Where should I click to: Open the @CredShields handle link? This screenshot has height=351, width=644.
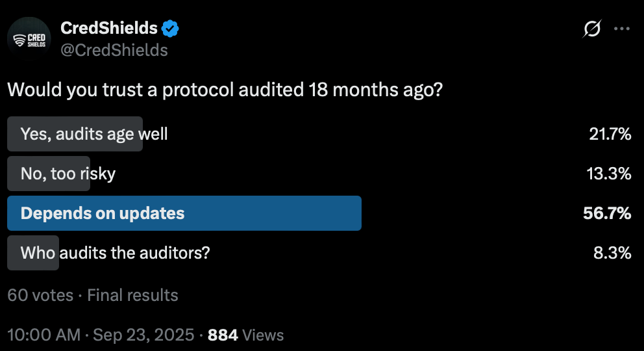coord(114,50)
